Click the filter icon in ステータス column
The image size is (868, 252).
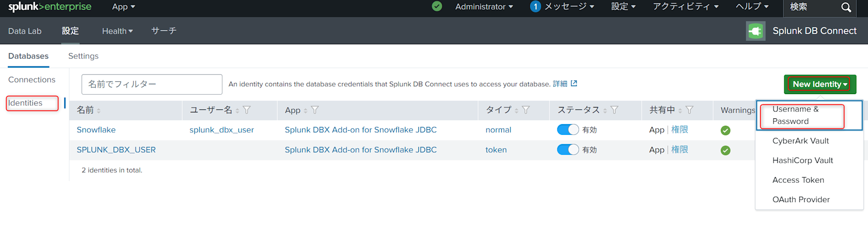614,110
